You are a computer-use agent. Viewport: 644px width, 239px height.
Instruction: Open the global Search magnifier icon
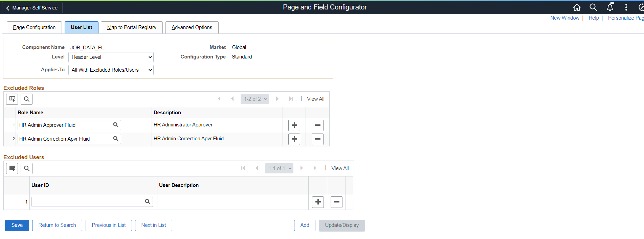[x=593, y=7]
